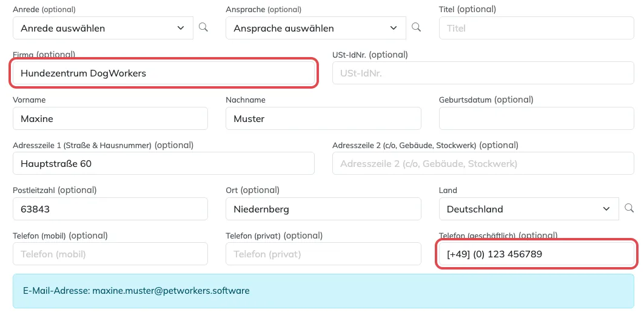Image resolution: width=644 pixels, height=329 pixels.
Task: Search salutations with Anrede magnifier icon
Action: 203,27
